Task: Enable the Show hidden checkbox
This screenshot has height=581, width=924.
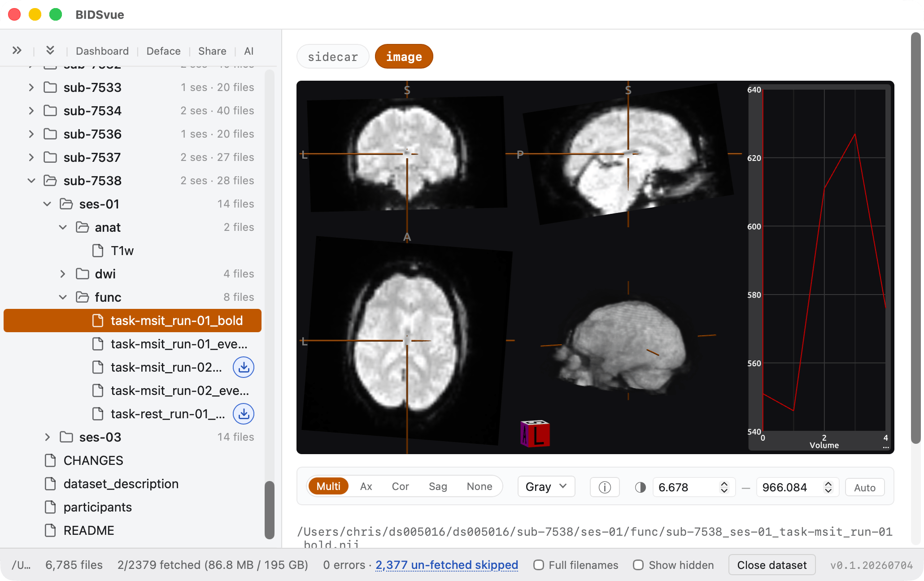Action: 638,565
